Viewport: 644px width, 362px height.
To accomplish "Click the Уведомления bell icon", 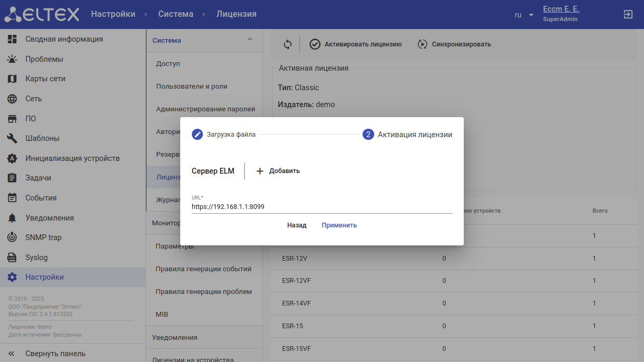I will tap(12, 218).
